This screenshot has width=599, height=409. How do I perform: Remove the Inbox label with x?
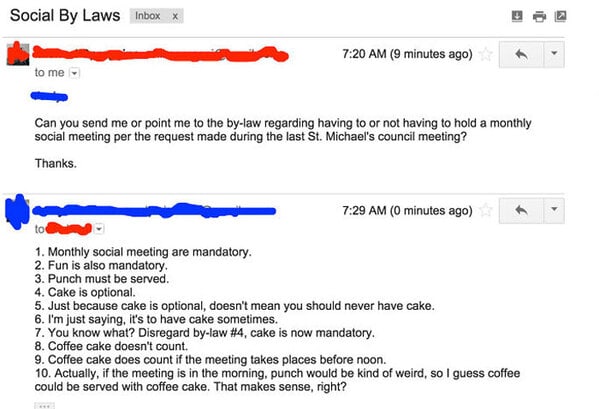click(175, 16)
